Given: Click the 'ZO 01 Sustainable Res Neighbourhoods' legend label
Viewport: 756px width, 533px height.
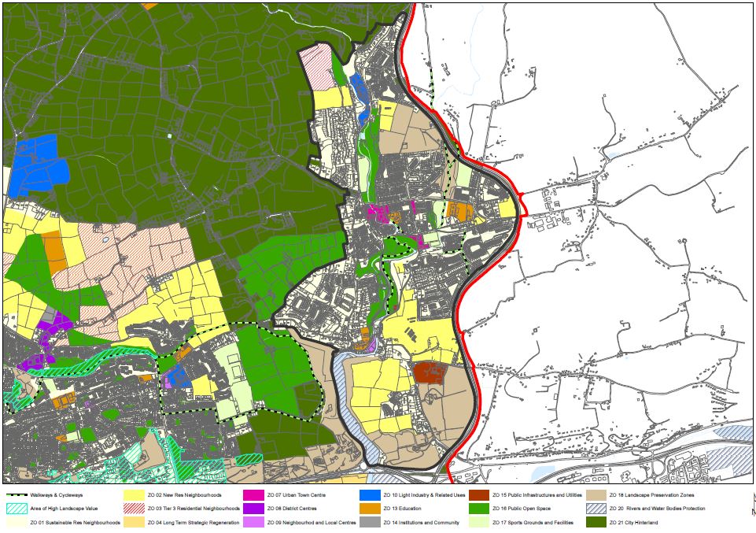Looking at the screenshot, I should 75,522.
